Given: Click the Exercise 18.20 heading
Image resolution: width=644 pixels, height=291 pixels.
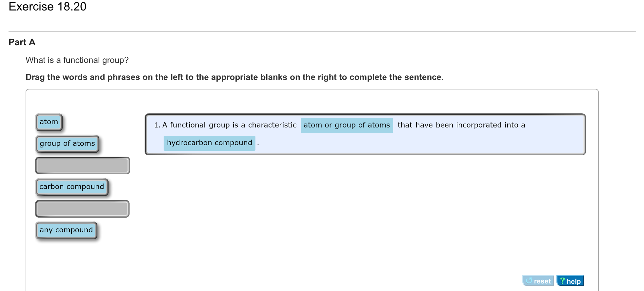Looking at the screenshot, I should [x=48, y=7].
